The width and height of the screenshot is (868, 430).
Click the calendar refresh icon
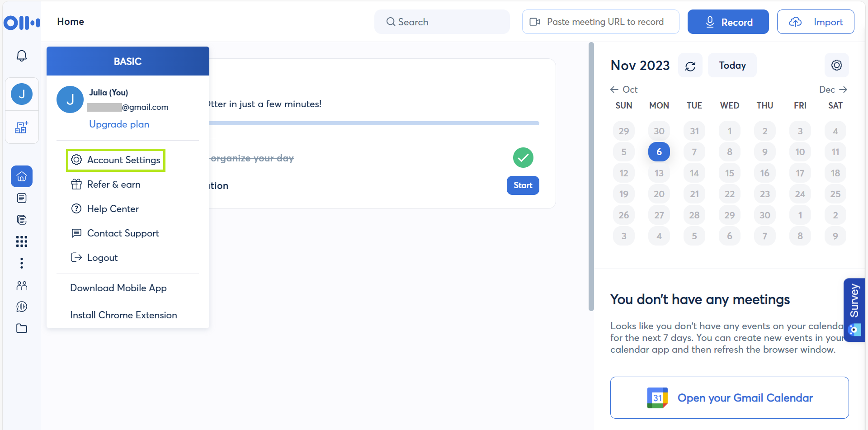pos(690,66)
